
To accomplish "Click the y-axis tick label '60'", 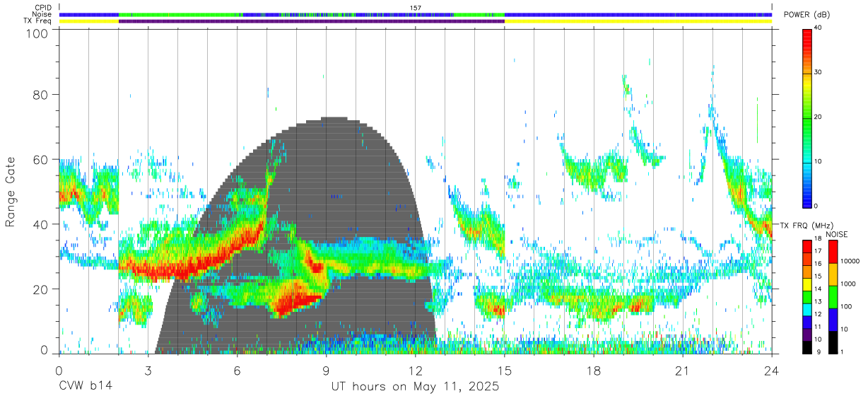I will (40, 160).
